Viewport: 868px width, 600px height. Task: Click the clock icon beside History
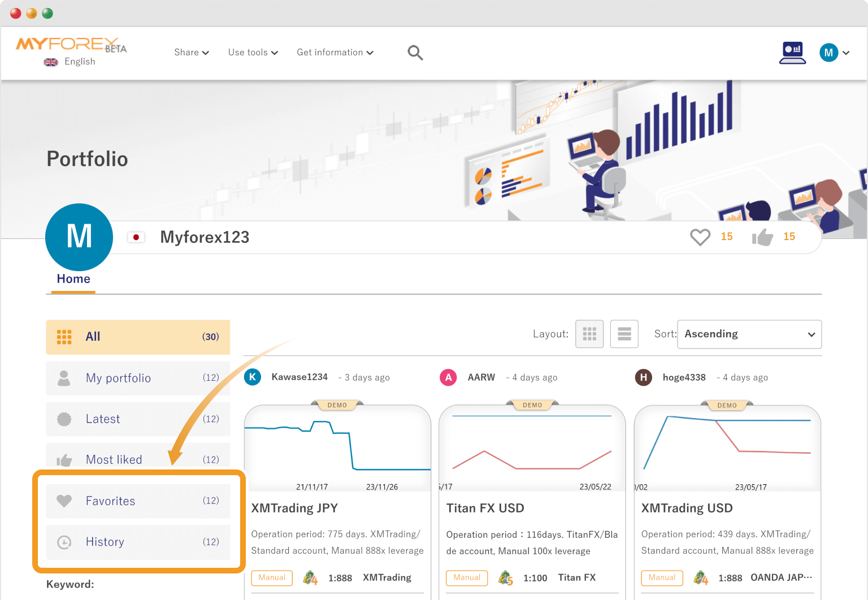(x=64, y=542)
